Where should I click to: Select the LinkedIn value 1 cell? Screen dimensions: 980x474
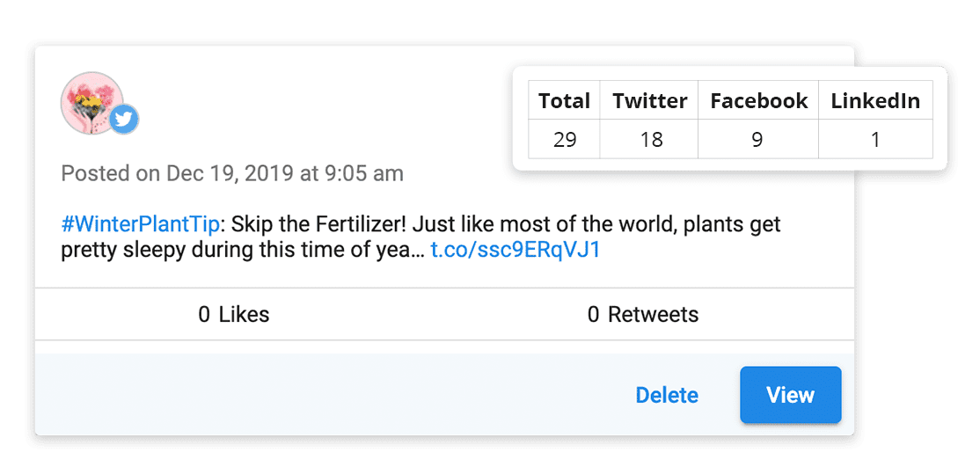(875, 139)
